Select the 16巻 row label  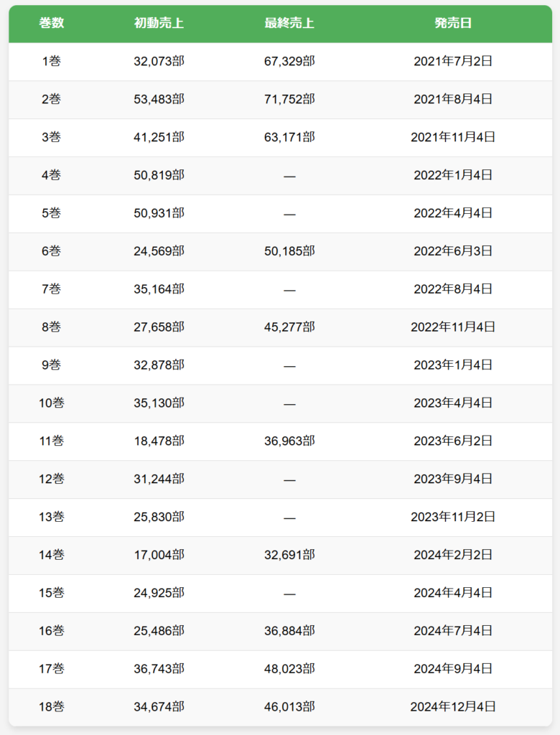[52, 630]
